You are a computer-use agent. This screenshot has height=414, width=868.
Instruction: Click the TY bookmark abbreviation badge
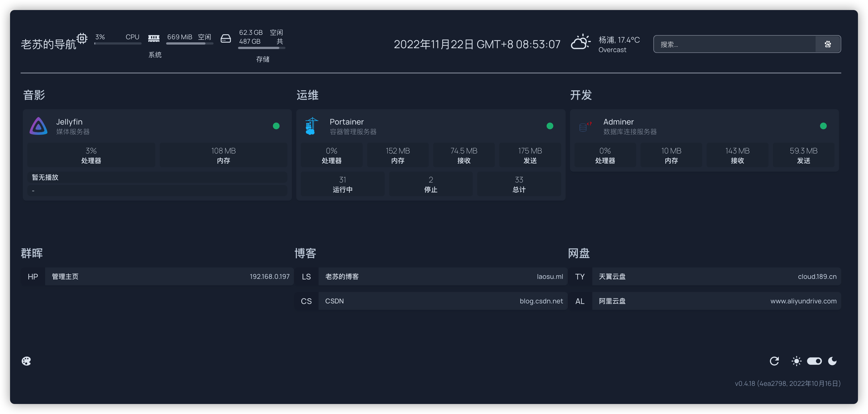(580, 277)
